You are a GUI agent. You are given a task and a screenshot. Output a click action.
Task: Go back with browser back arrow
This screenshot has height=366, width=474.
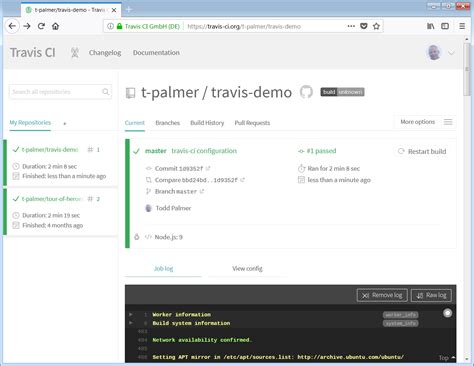(12, 26)
